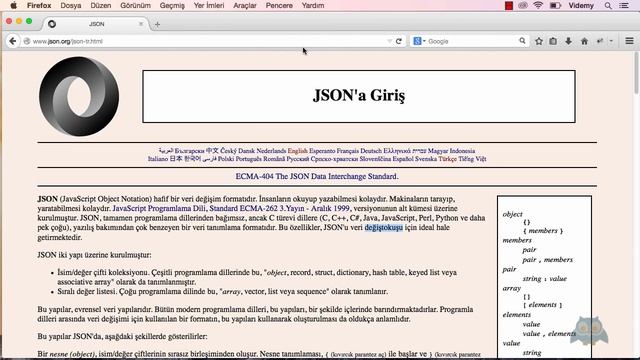
Task: Open the Český language link
Action: (x=229, y=151)
